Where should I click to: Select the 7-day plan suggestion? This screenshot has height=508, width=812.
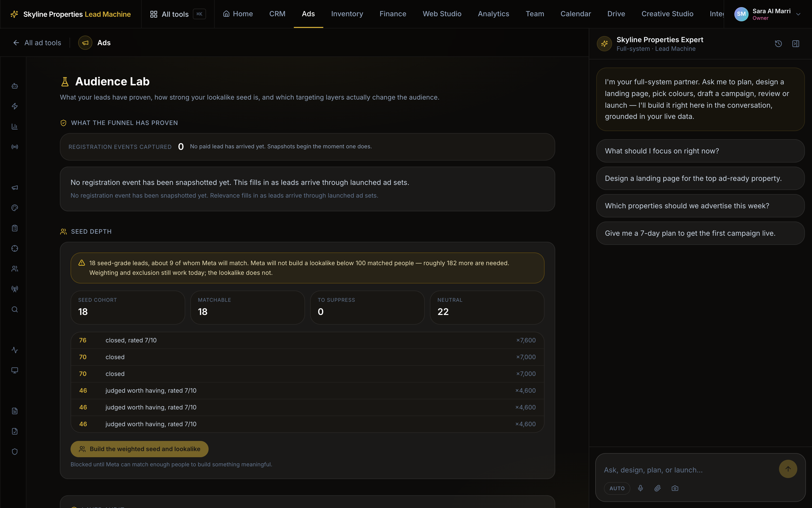(x=700, y=233)
